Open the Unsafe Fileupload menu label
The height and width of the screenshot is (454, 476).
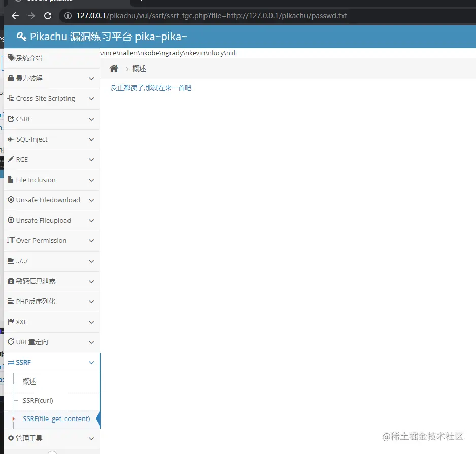[x=44, y=220]
